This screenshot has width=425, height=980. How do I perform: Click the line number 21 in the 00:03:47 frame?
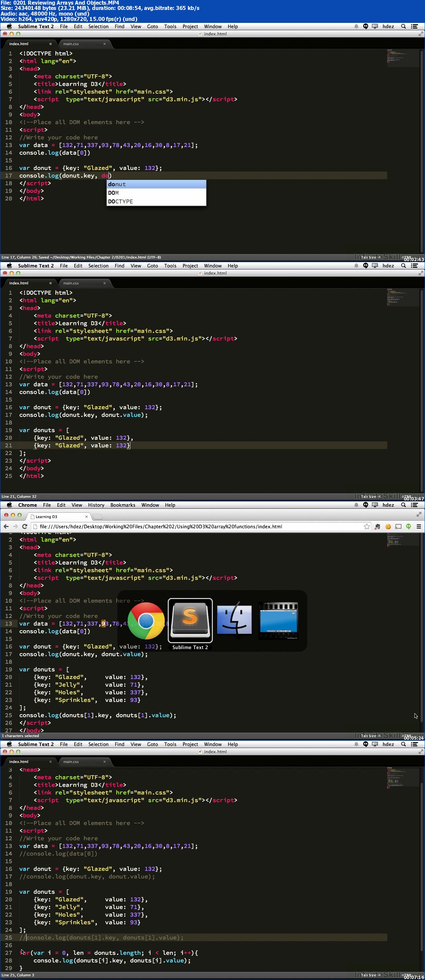(x=8, y=445)
